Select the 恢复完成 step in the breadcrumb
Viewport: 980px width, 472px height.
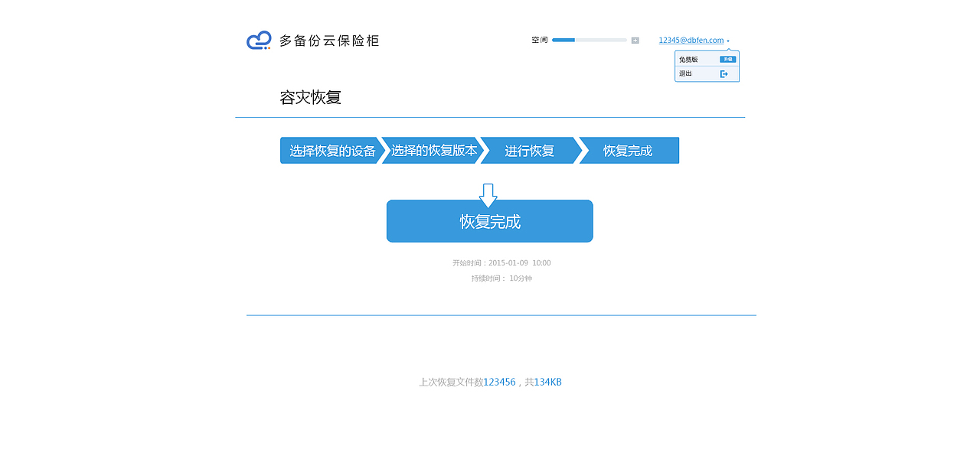pos(625,150)
